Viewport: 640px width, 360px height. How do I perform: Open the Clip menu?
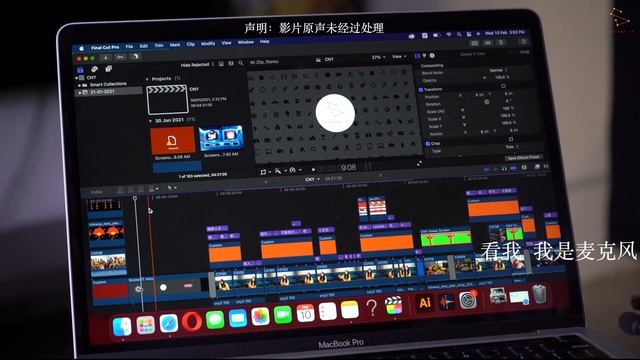[x=191, y=44]
